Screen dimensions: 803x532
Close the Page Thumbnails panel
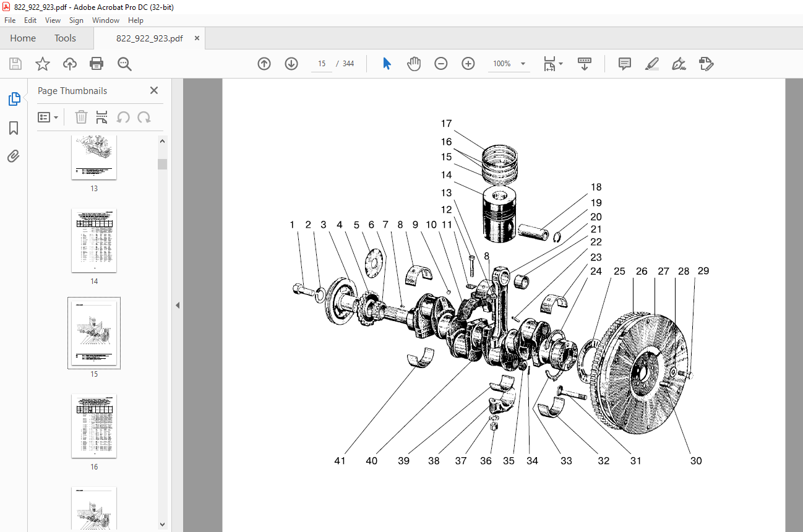tap(154, 90)
